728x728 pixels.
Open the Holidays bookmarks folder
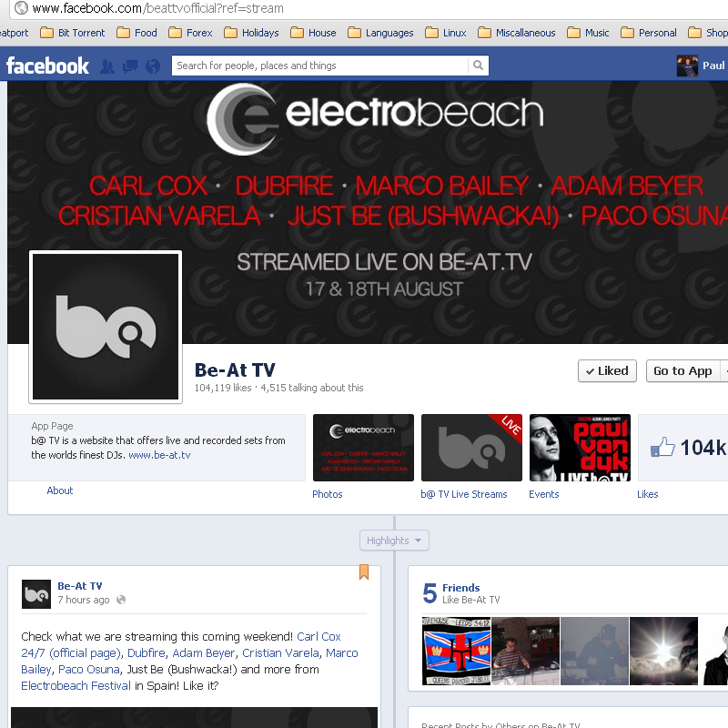coord(251,33)
